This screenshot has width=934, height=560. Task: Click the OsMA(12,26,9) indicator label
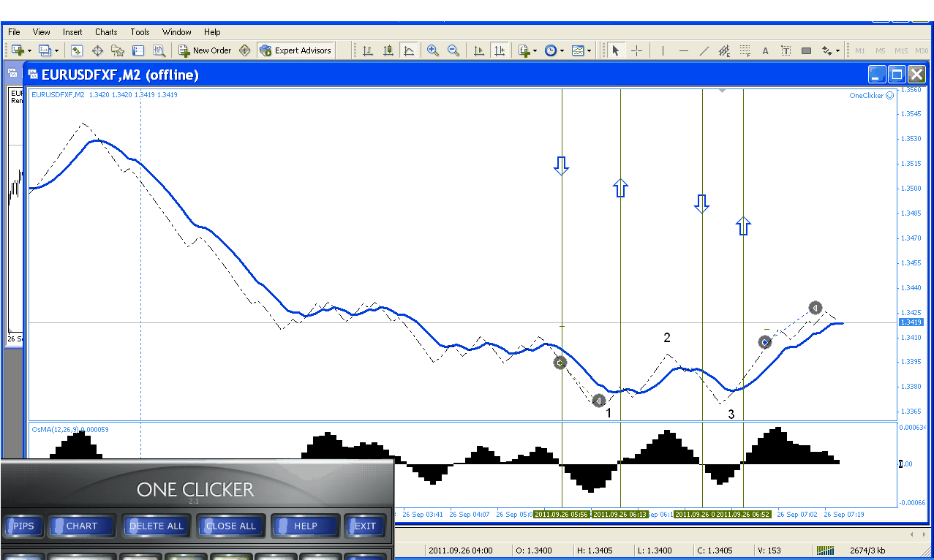tap(70, 430)
